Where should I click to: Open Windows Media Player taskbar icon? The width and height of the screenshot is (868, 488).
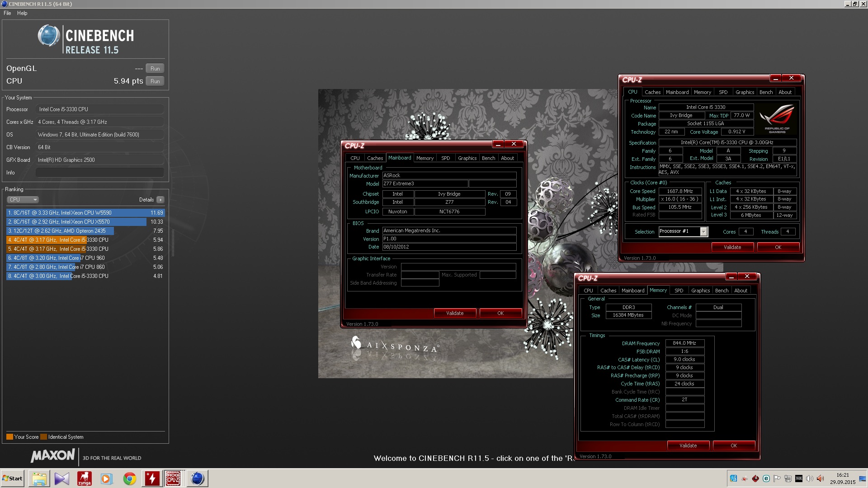point(106,479)
